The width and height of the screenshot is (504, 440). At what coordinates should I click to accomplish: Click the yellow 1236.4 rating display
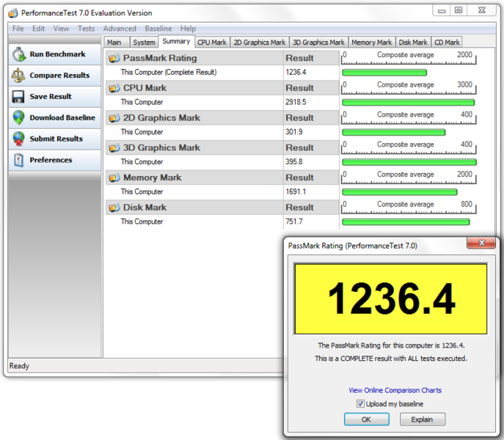390,299
